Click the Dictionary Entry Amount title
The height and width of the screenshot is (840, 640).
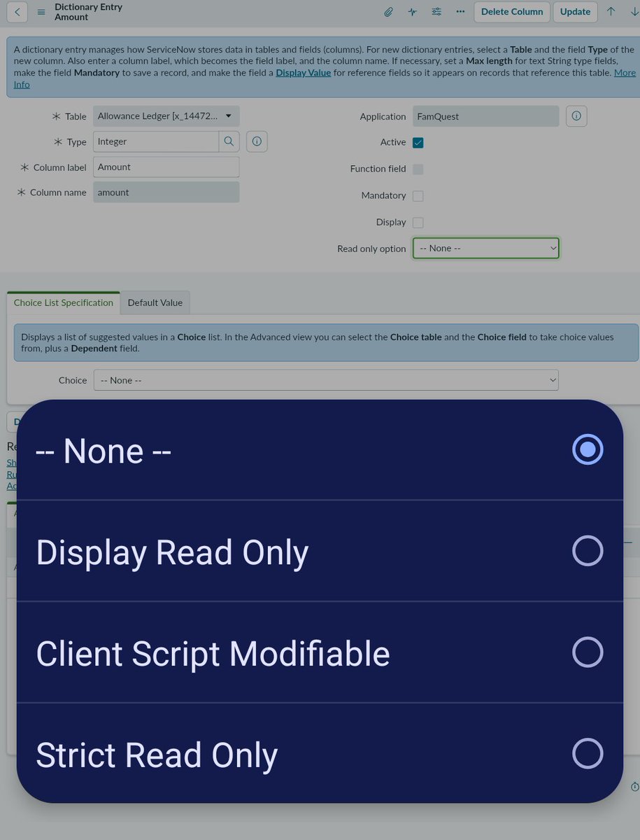click(x=88, y=12)
